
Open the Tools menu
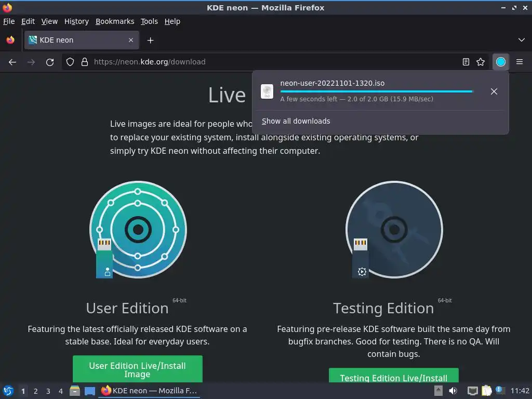149,21
